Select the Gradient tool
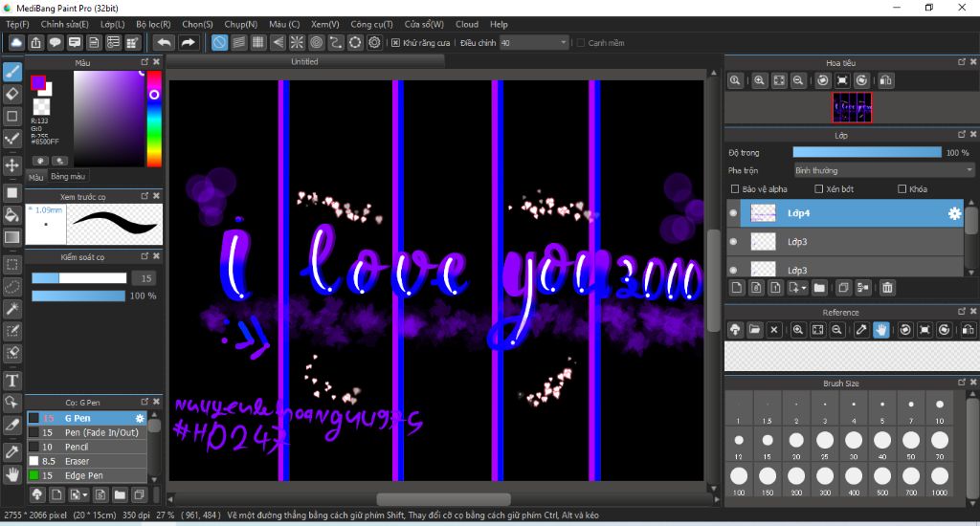The height and width of the screenshot is (526, 980). pos(11,237)
